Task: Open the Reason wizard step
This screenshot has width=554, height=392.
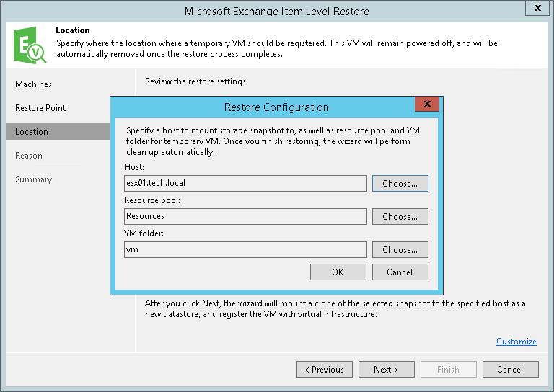Action: coord(29,156)
